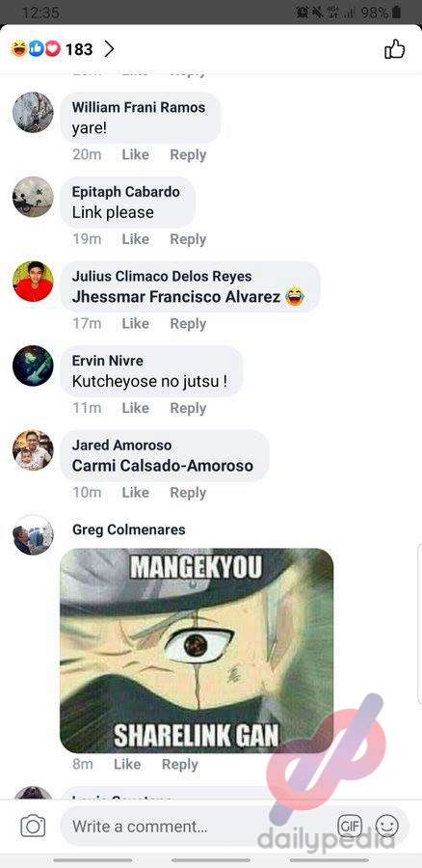Open Jared Amoroso profile avatar
Screen dimensions: 422x868
pos(33,450)
